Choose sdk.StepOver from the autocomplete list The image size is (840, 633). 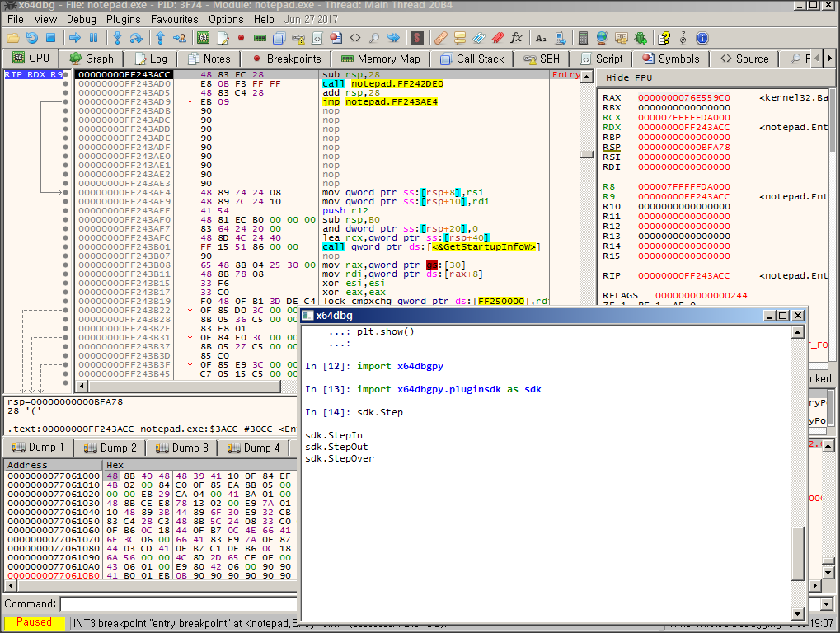click(340, 458)
